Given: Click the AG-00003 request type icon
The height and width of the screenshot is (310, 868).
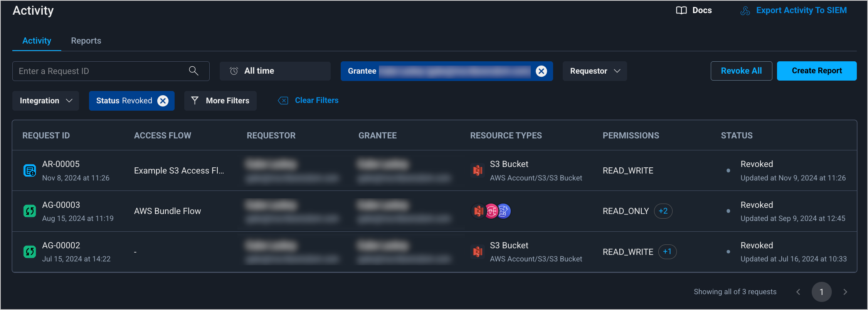Looking at the screenshot, I should [30, 211].
